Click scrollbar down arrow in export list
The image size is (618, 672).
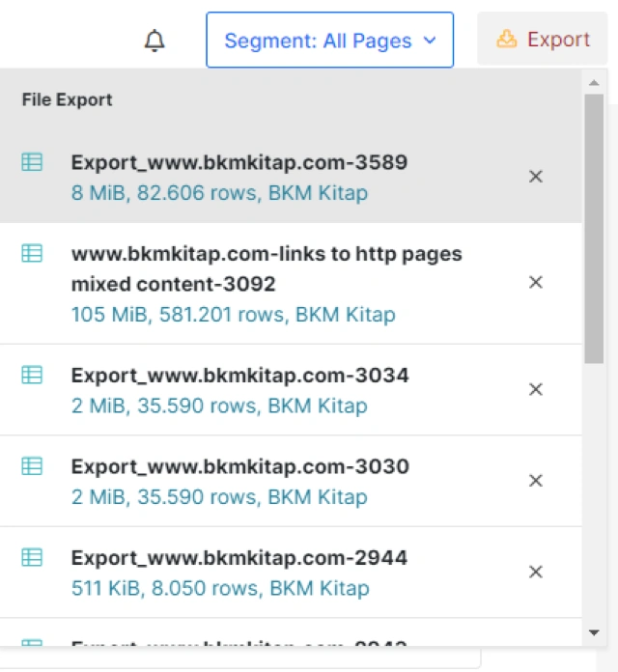pyautogui.click(x=594, y=632)
